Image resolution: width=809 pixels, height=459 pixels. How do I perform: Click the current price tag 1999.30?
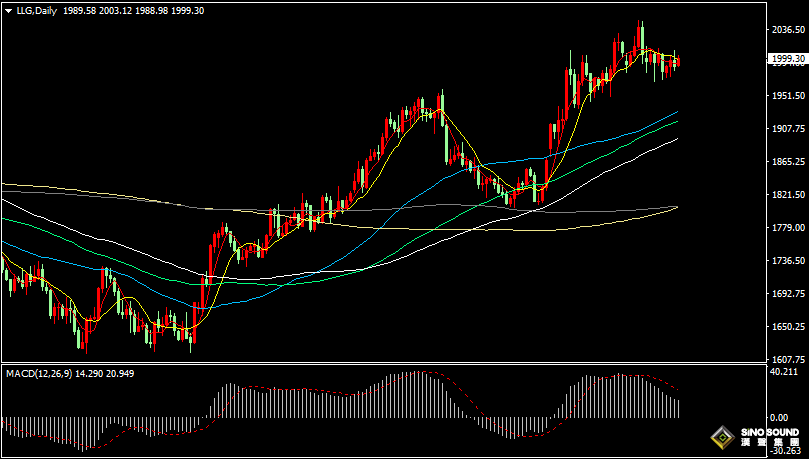point(787,59)
